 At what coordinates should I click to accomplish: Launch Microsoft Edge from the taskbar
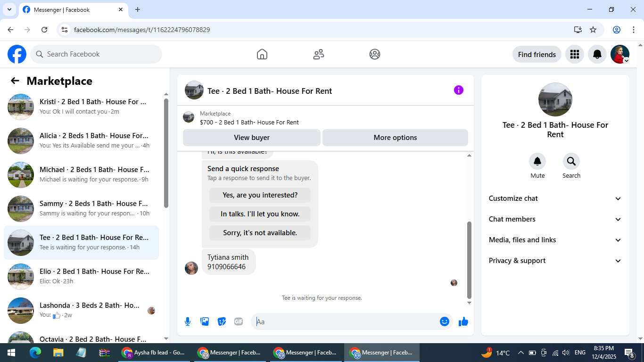[x=35, y=353]
